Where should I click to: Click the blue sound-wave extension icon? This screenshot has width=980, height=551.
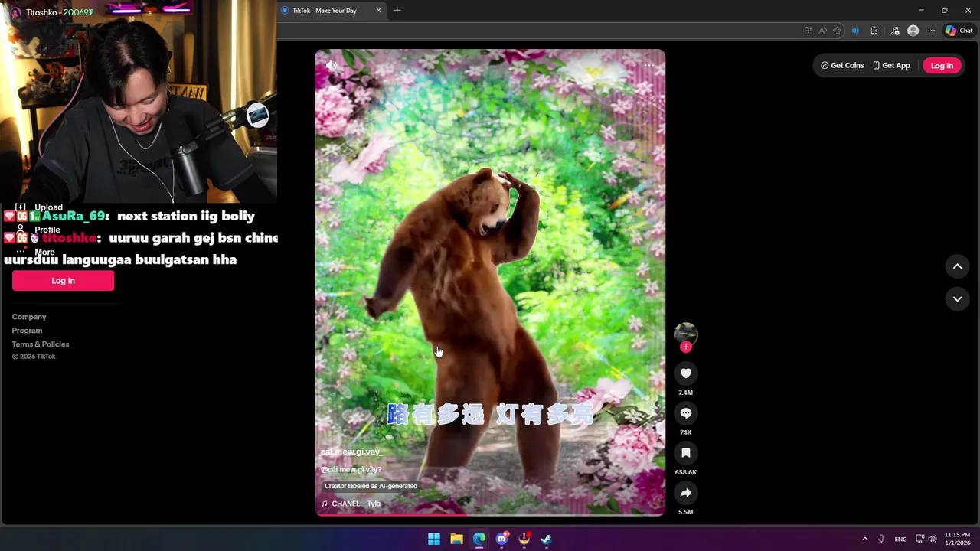click(855, 31)
